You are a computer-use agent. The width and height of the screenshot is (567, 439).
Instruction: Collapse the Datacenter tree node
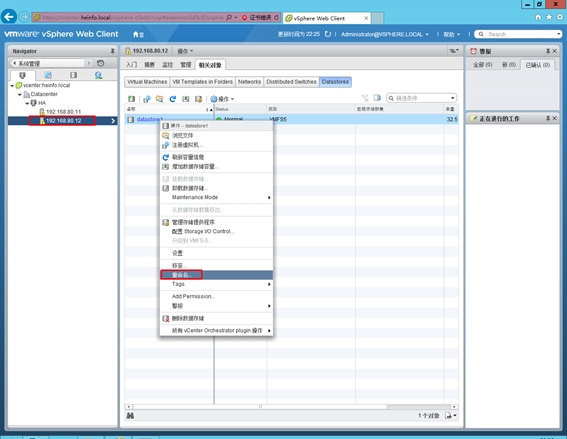pyautogui.click(x=20, y=94)
